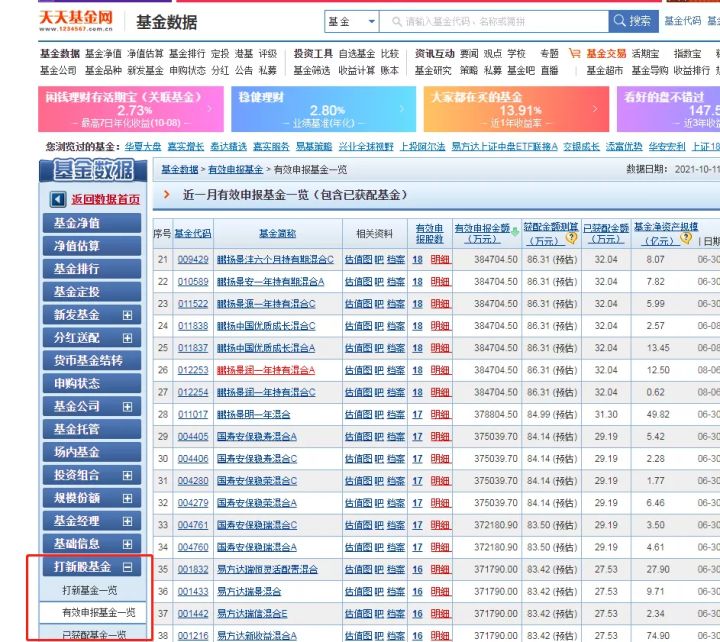Expand the 新发基金 sidebar section

point(127,315)
